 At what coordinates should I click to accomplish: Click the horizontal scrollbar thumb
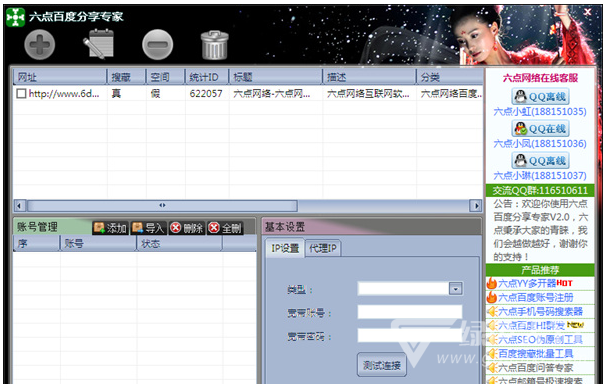coord(162,206)
